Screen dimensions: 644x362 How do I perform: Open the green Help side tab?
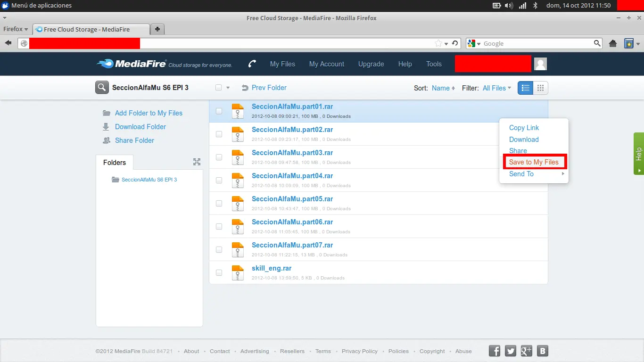coord(639,154)
